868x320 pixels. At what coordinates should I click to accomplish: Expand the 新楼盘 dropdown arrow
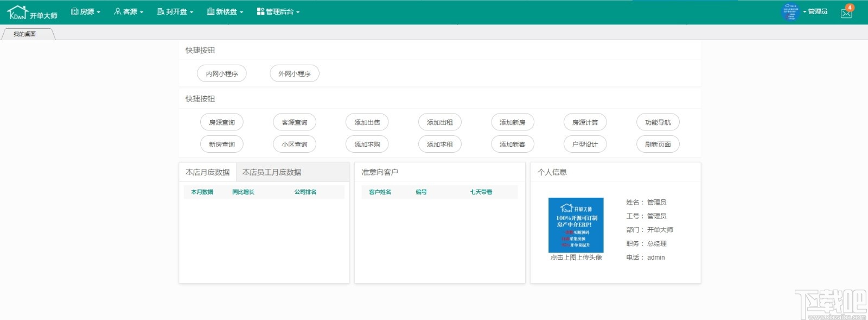point(241,12)
